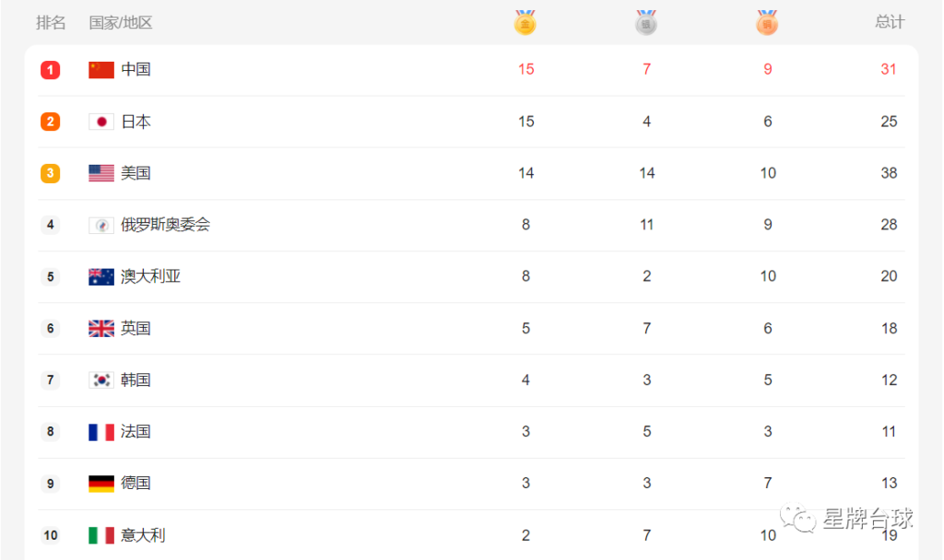Screen dimensions: 944x560
Task: Click the 国家/地区 column header
Action: [x=121, y=23]
